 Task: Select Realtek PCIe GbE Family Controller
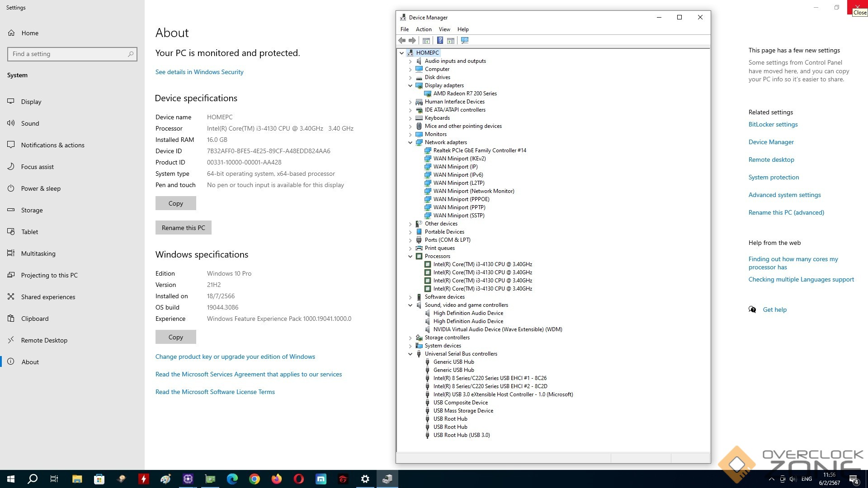coord(479,150)
